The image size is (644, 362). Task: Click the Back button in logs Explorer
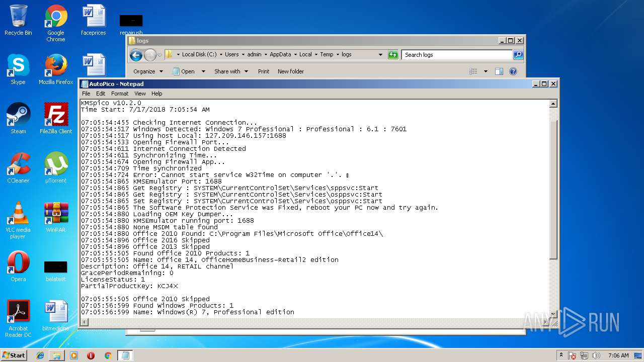pos(136,55)
